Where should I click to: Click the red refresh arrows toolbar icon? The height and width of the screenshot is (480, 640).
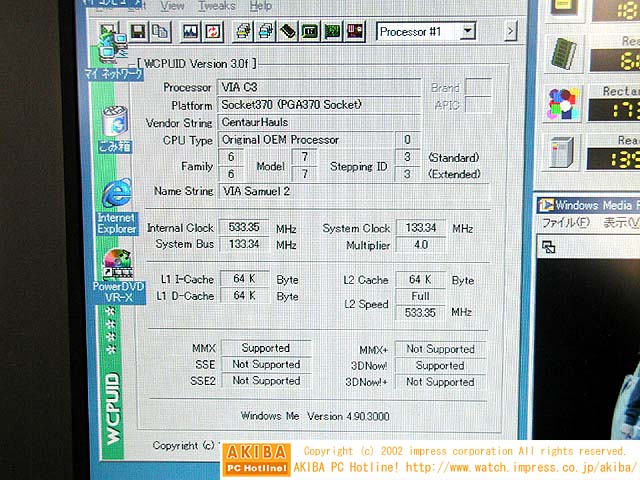(213, 31)
